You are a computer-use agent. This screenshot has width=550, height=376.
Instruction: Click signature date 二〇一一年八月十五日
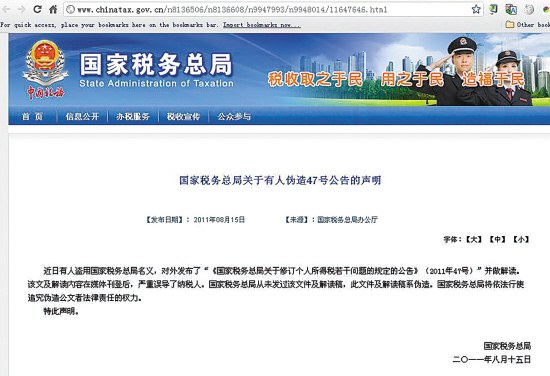(x=491, y=359)
